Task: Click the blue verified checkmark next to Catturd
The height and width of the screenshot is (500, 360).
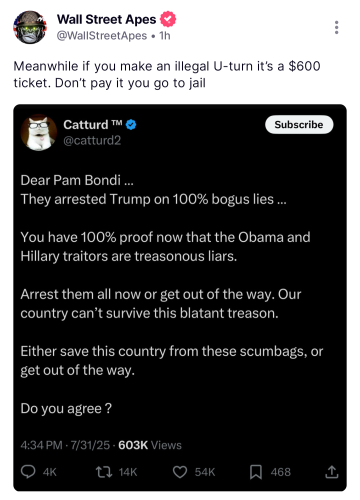Action: pyautogui.click(x=131, y=125)
